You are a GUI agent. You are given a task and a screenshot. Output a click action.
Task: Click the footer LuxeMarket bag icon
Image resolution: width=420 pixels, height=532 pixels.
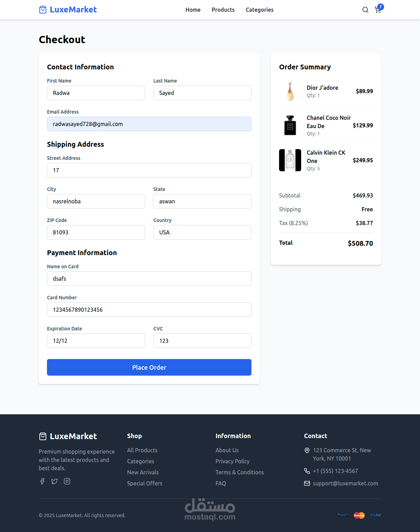pos(43,436)
